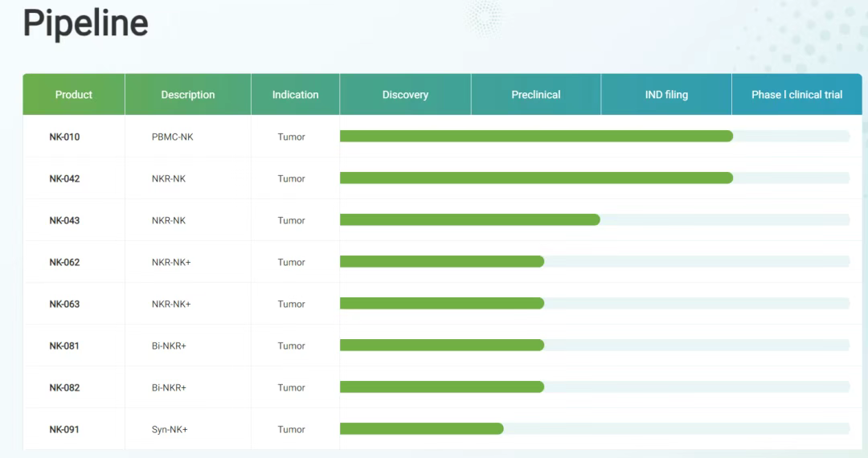Click the Syn-NK+ description cell
This screenshot has width=868, height=458.
[x=170, y=429]
